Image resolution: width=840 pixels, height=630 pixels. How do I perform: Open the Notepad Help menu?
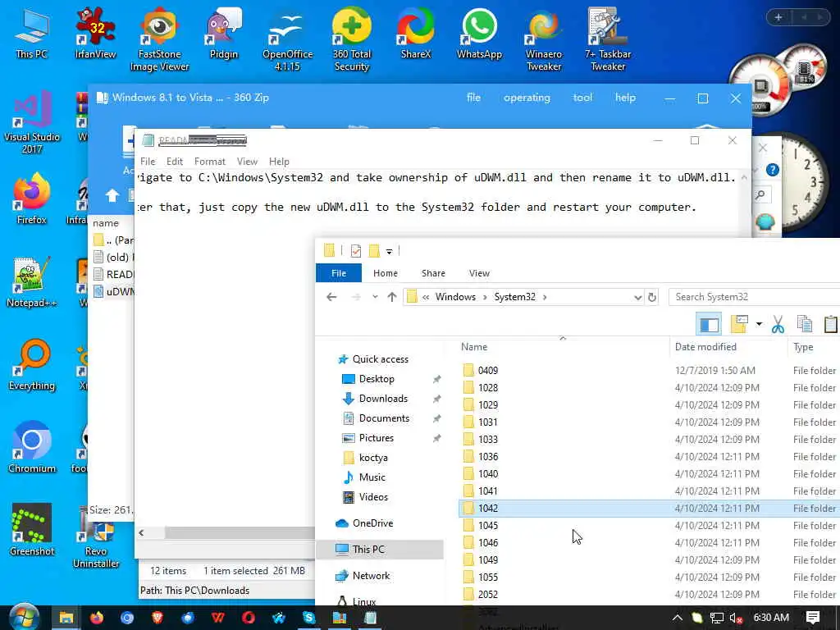pyautogui.click(x=279, y=162)
